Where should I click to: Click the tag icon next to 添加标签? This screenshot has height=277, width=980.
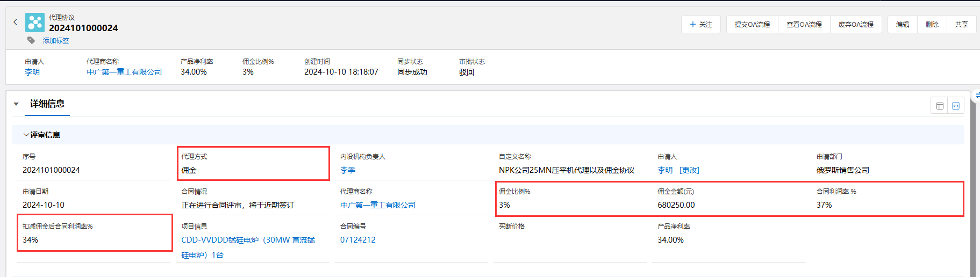(x=31, y=41)
